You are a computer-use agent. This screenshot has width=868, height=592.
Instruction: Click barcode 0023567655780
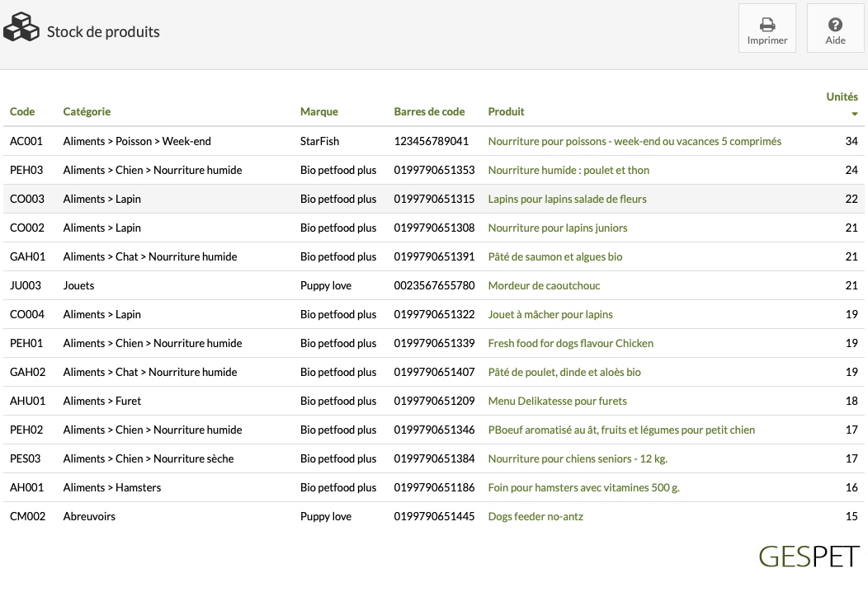coord(434,285)
